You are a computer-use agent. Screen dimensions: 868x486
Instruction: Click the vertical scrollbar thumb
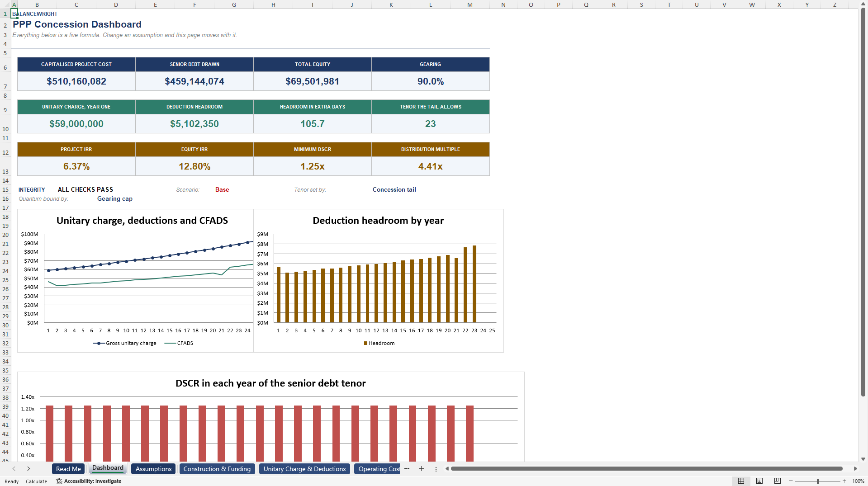(x=863, y=203)
